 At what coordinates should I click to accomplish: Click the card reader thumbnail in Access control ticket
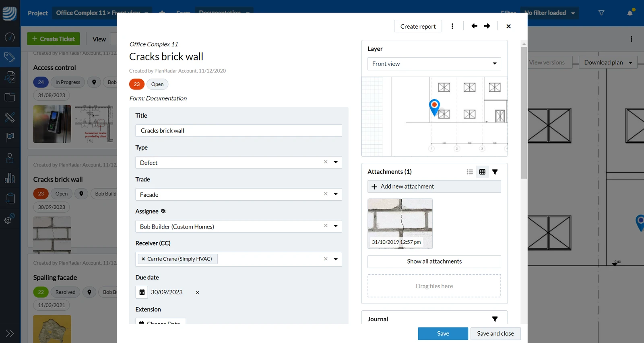[52, 124]
